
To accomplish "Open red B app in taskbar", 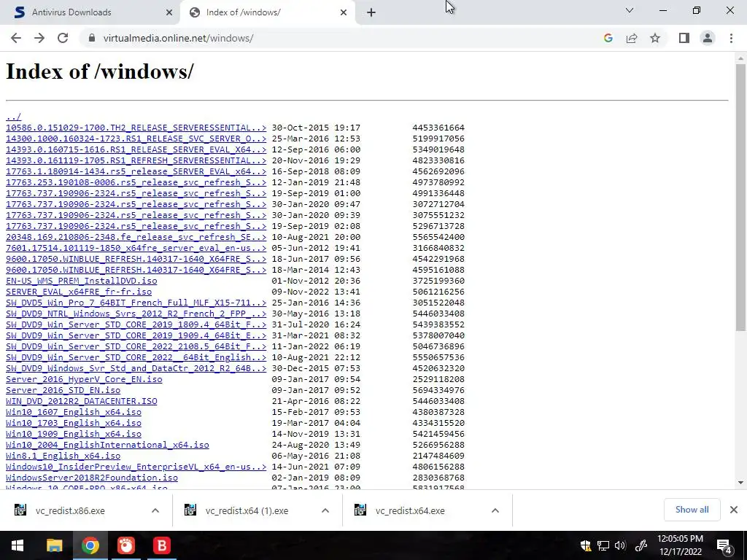I will (161, 545).
